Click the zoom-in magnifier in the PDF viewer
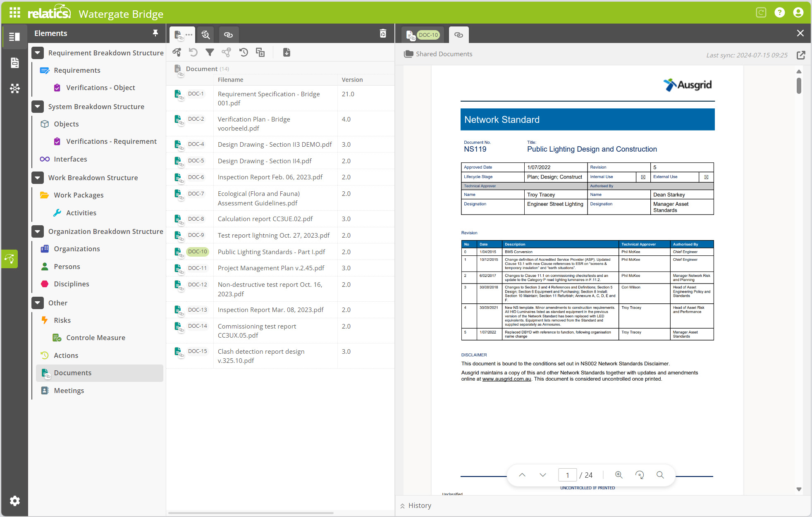Viewport: 812px width, 517px height. click(x=619, y=475)
